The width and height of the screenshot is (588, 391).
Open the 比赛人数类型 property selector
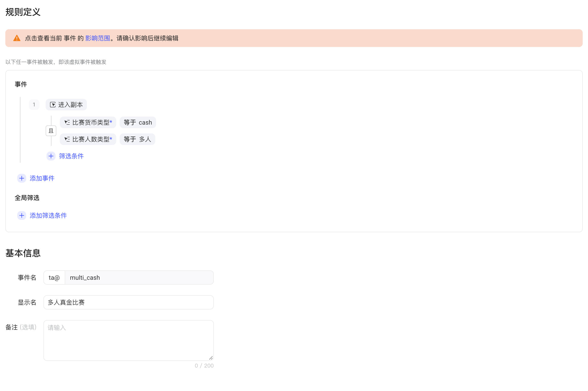[88, 139]
